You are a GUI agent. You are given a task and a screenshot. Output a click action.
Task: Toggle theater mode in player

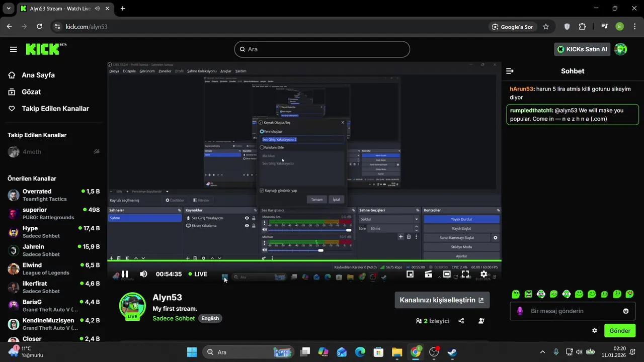tap(447, 274)
